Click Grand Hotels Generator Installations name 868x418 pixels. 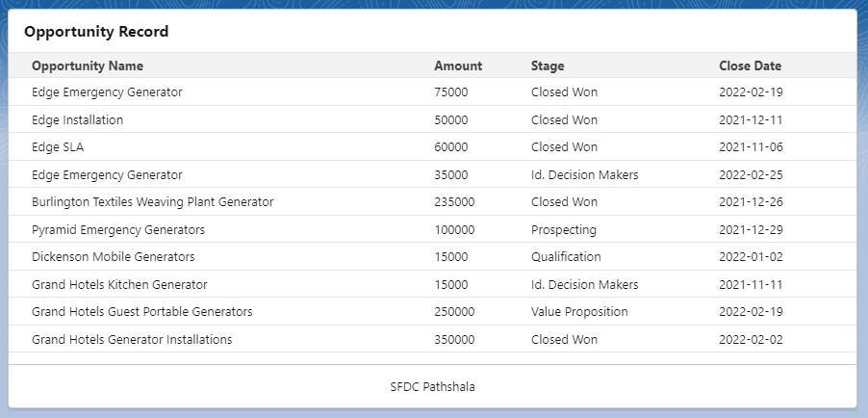pyautogui.click(x=132, y=340)
